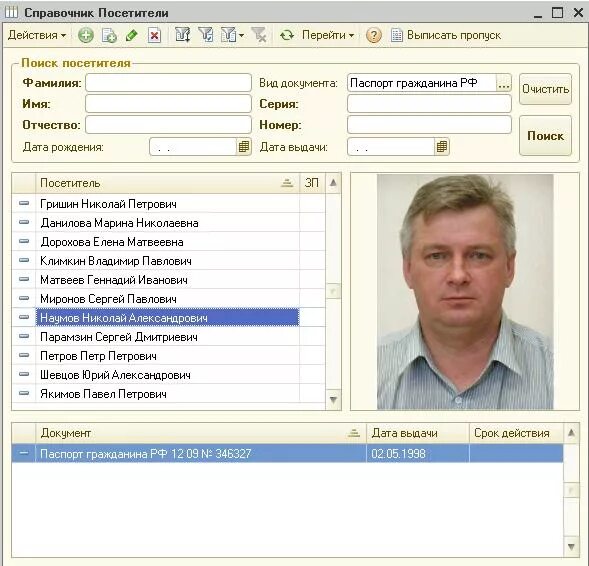
Task: Select visitor Дорохова Елена Матвеевна
Action: click(168, 242)
